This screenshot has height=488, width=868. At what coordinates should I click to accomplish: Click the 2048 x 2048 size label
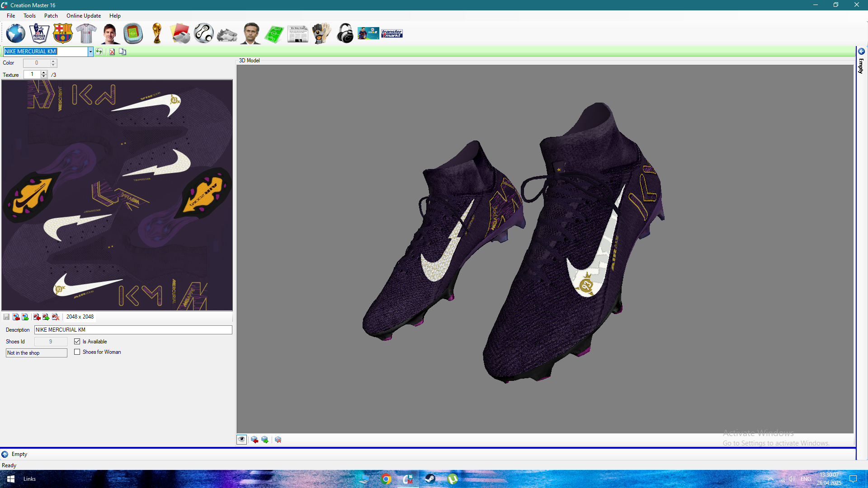(80, 317)
